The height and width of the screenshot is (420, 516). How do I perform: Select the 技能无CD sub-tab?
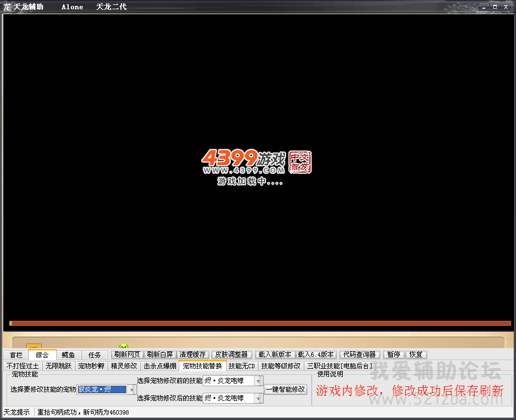[242, 366]
